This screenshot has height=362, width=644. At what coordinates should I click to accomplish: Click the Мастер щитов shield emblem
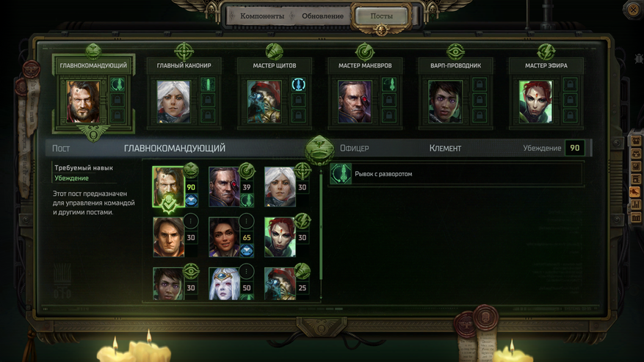click(x=274, y=51)
